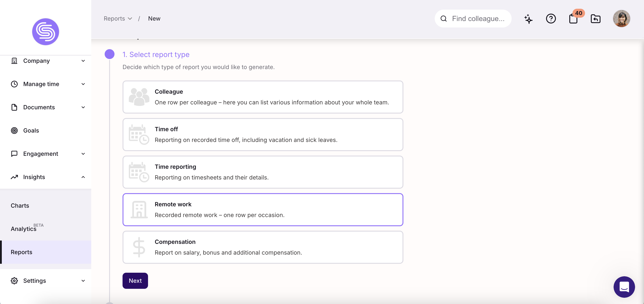Screen dimensions: 644x304
Task: Open the Company sidebar item
Action: click(45, 61)
